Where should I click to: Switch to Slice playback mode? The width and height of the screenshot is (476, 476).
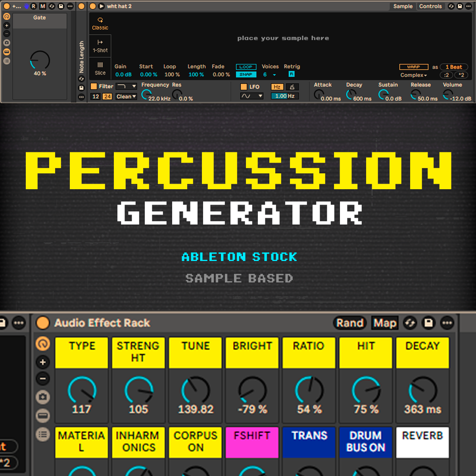click(100, 69)
